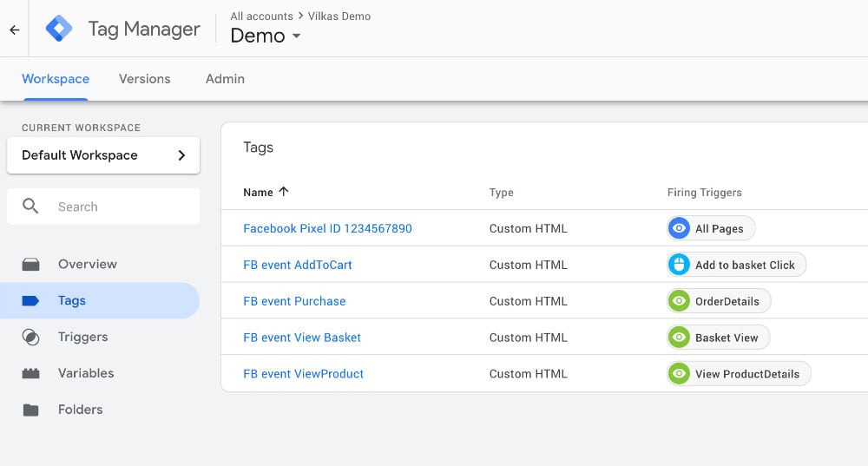Click the Basket View trigger chip

[718, 337]
